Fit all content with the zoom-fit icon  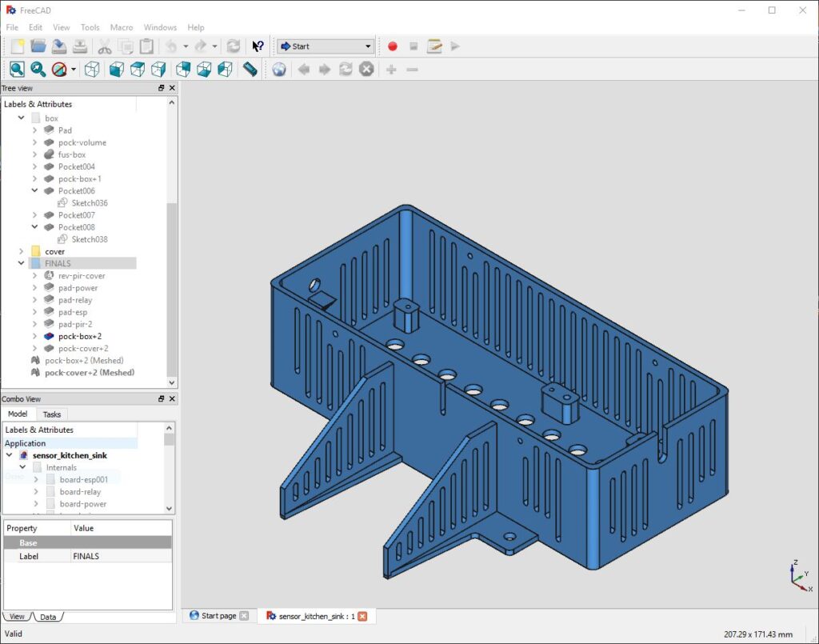pos(17,69)
